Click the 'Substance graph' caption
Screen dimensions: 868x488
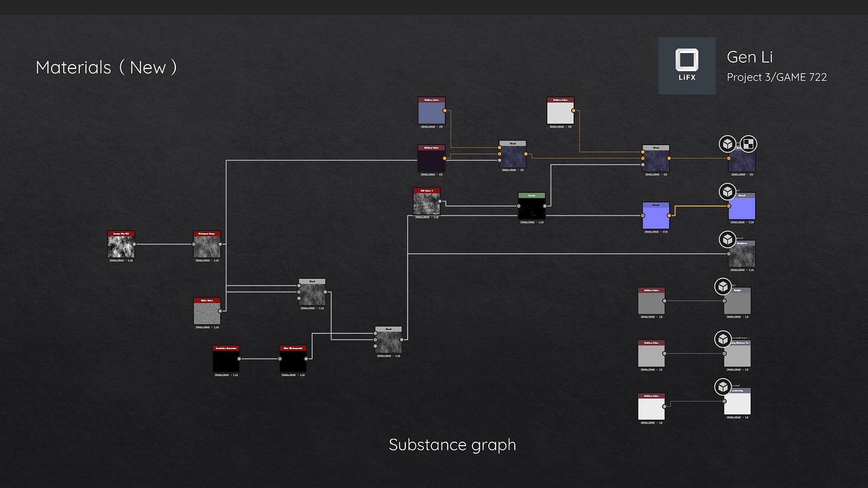452,445
